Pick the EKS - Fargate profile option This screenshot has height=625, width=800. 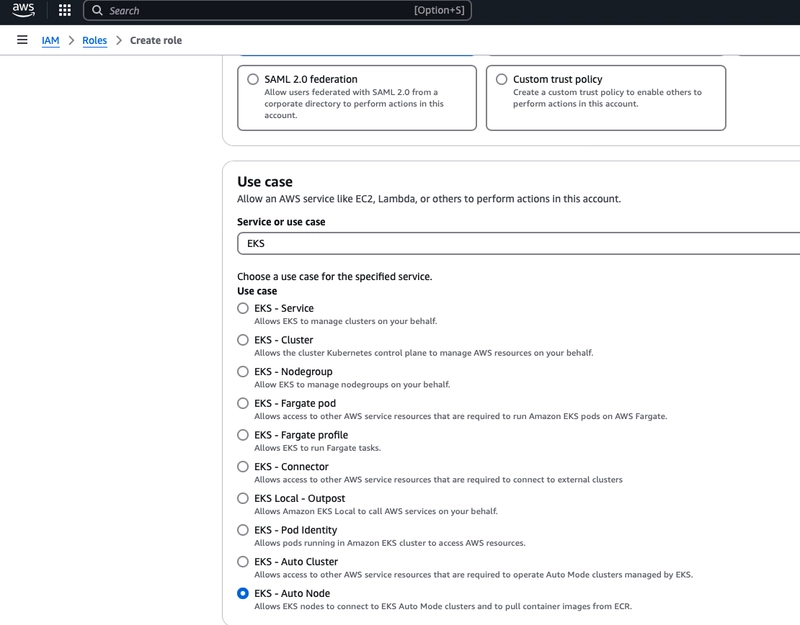click(243, 435)
